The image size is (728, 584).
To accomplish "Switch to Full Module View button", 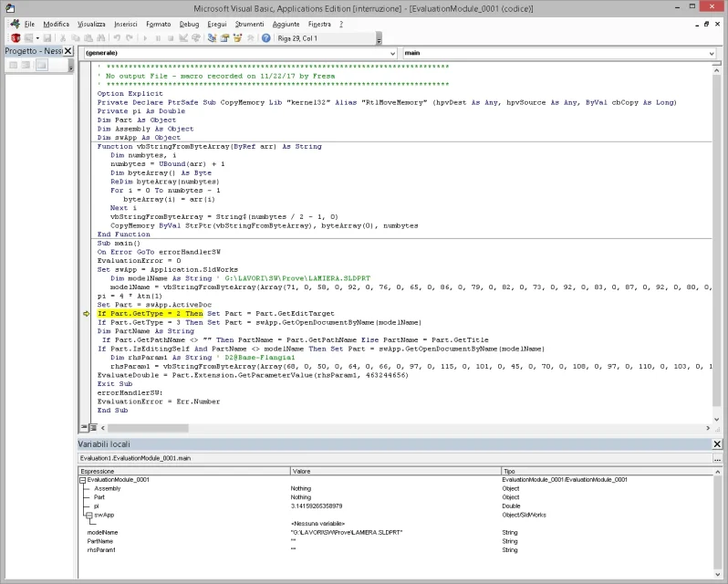I will click(x=93, y=428).
